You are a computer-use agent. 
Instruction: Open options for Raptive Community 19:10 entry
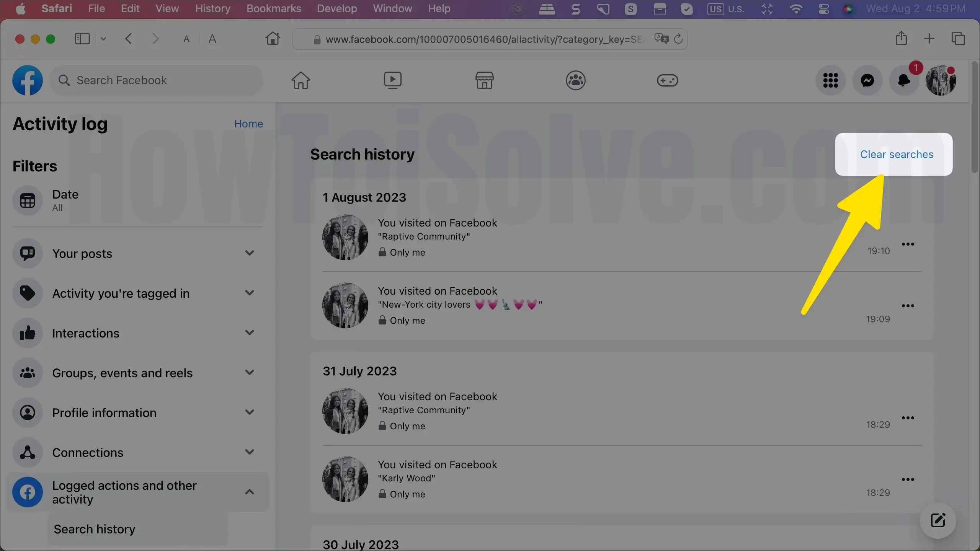tap(908, 244)
